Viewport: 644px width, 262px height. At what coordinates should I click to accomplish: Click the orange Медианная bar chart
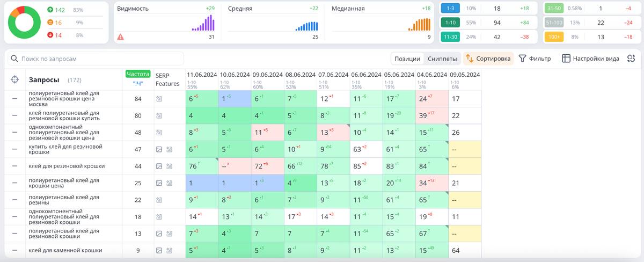tap(420, 24)
